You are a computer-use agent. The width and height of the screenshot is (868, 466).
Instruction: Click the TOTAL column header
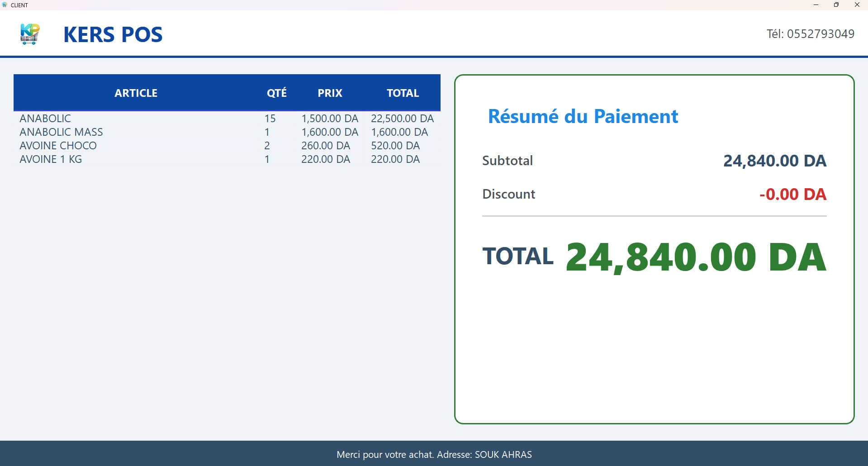(403, 93)
